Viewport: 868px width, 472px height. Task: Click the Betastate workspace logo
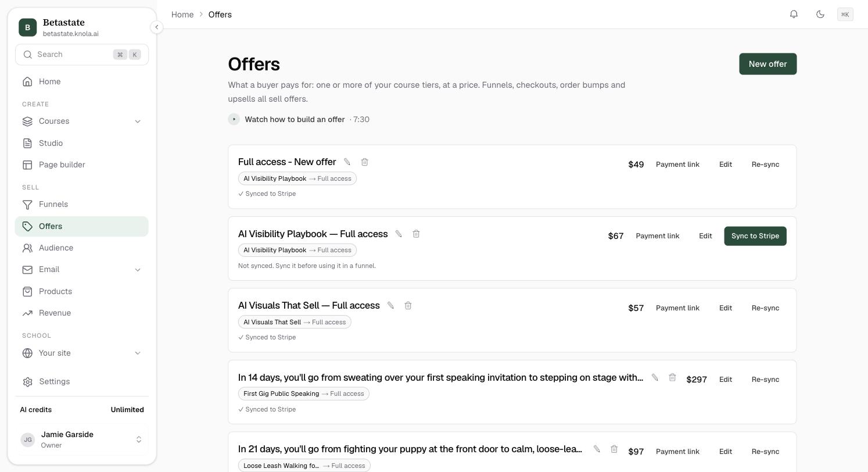28,27
